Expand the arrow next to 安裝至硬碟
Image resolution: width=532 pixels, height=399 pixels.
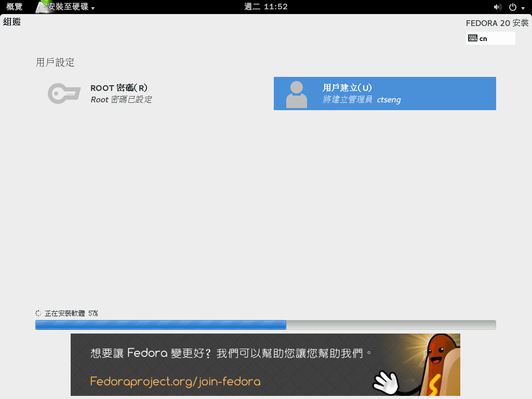(93, 8)
